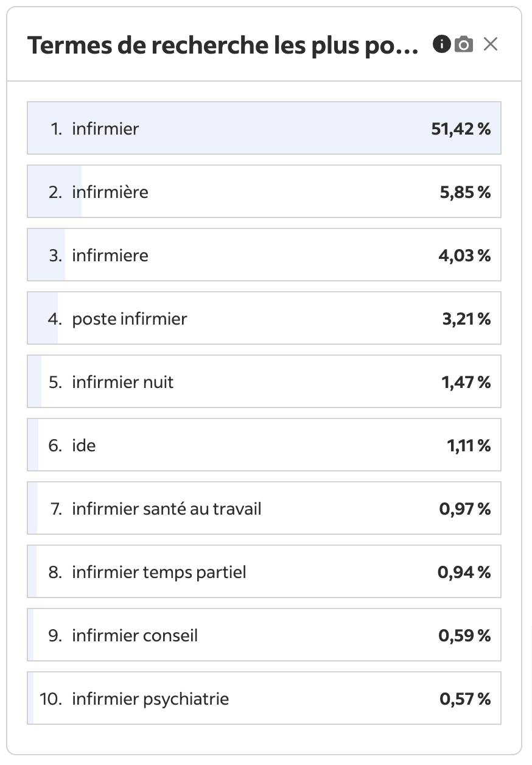Close the search terms panel
This screenshot has height=765, width=532.
tap(491, 44)
